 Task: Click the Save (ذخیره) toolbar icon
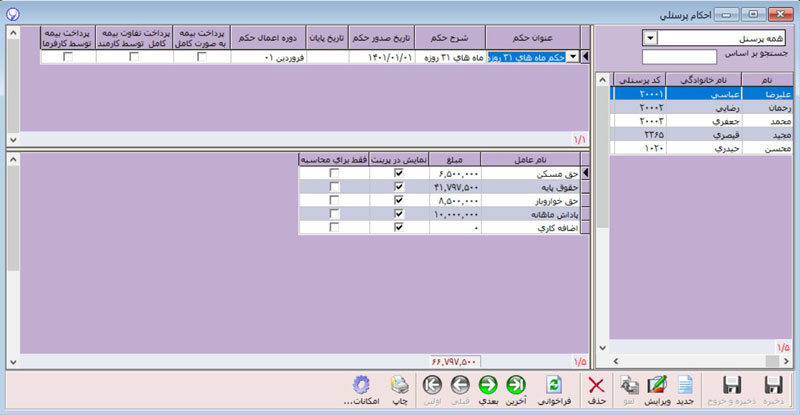771,387
